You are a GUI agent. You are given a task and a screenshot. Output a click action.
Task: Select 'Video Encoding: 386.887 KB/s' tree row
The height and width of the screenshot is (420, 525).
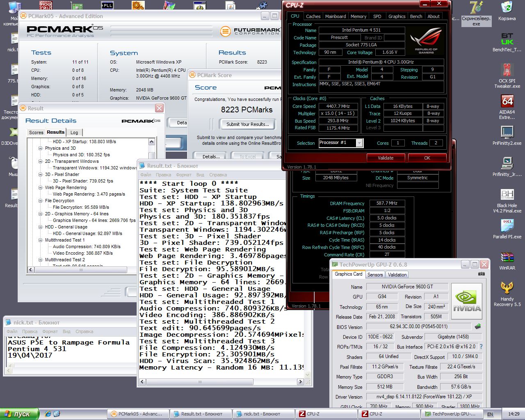pyautogui.click(x=83, y=253)
